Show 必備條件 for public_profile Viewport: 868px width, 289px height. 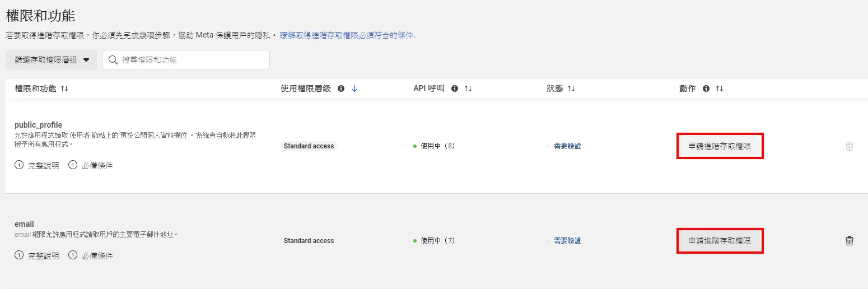point(91,166)
